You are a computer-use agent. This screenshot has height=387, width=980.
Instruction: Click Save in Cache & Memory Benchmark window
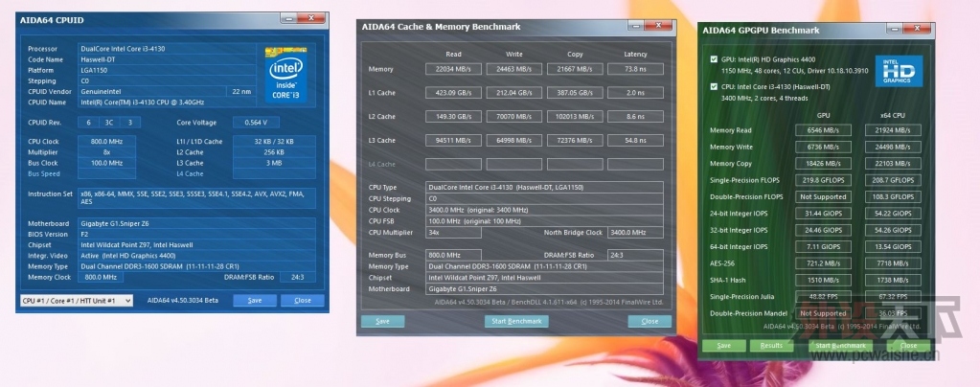(x=382, y=321)
